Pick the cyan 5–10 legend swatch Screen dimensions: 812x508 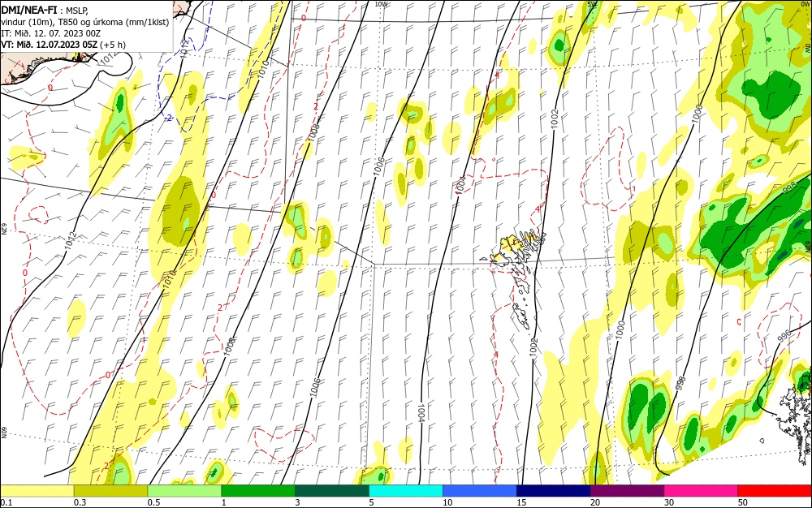point(406,491)
